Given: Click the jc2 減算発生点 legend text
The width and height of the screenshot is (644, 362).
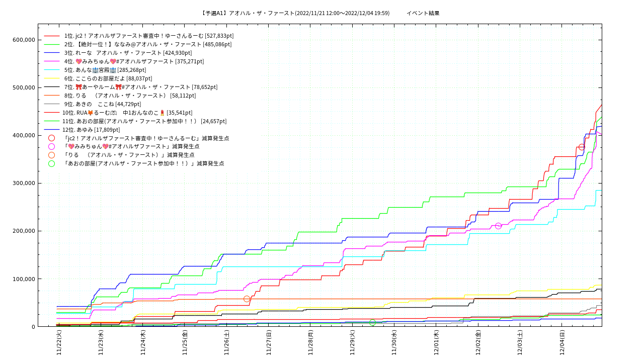Looking at the screenshot, I should [x=146, y=138].
